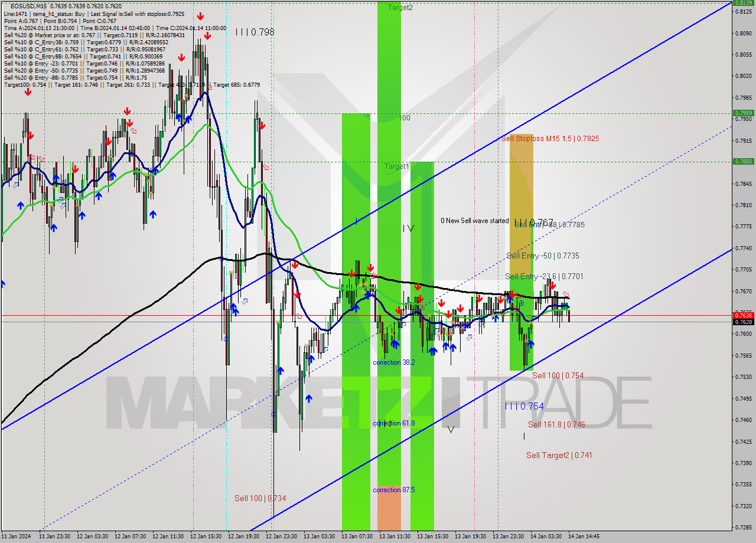Click the 'Sell Target2 | 0.741' label

pyautogui.click(x=559, y=455)
